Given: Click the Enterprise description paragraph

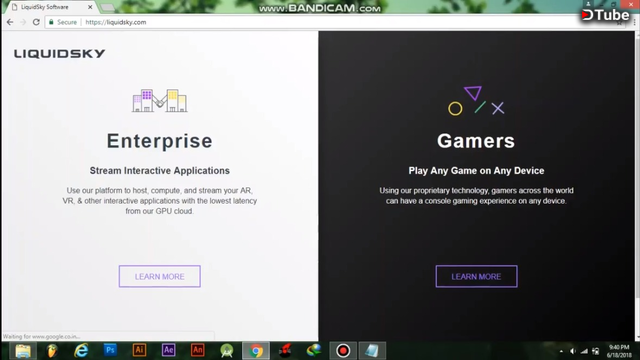Looking at the screenshot, I should pyautogui.click(x=160, y=201).
